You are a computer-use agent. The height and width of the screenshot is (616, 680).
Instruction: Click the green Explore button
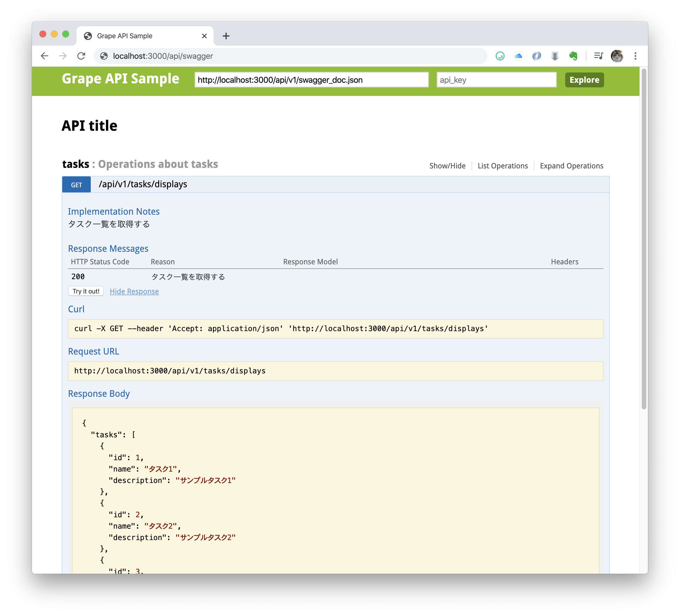point(584,80)
